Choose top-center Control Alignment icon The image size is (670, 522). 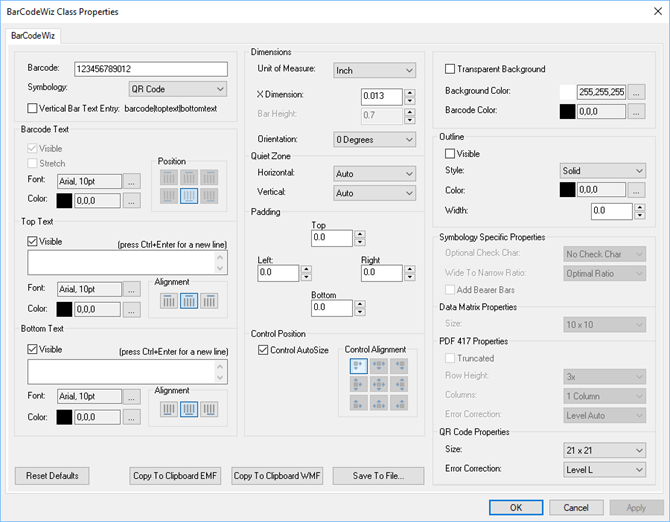[379, 366]
